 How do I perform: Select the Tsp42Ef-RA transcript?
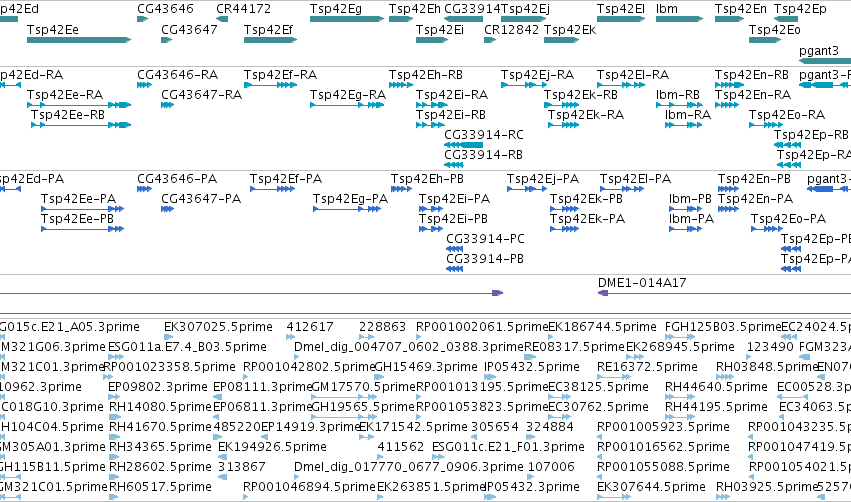click(270, 85)
